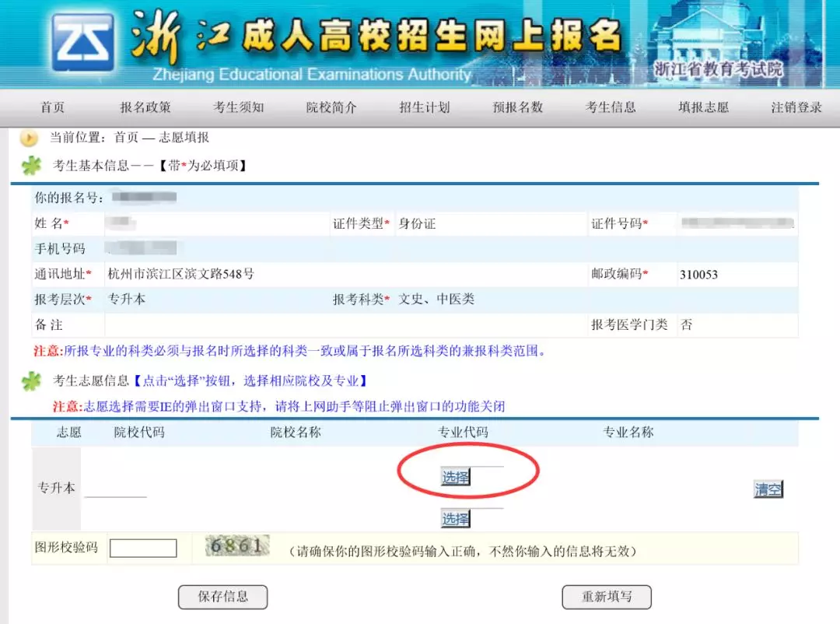Open the 院校简介 page
The width and height of the screenshot is (840, 624).
[331, 108]
